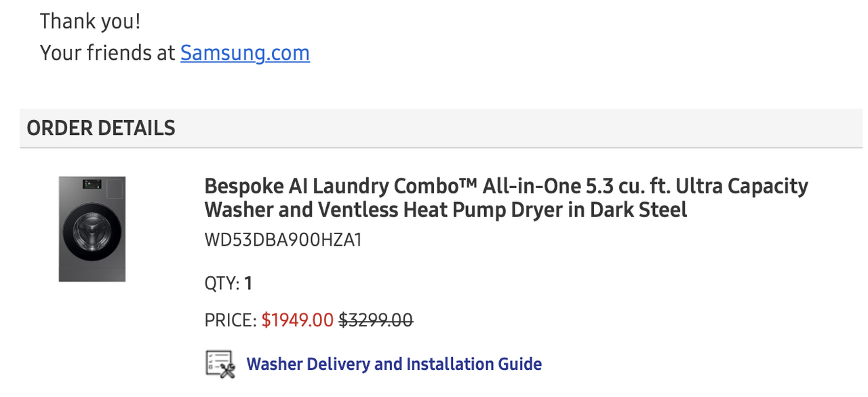The image size is (868, 397).
Task: Click the checklist and wrench guide icon
Action: (x=220, y=364)
